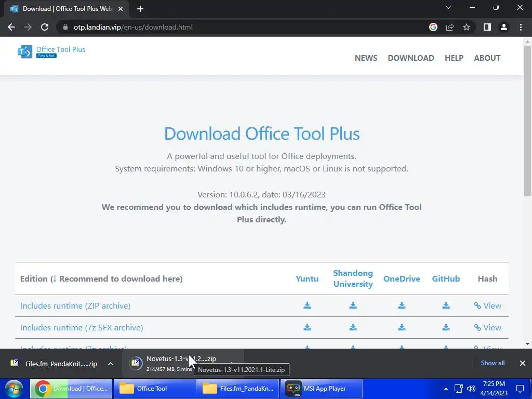Open Chrome profile menu

click(x=504, y=27)
